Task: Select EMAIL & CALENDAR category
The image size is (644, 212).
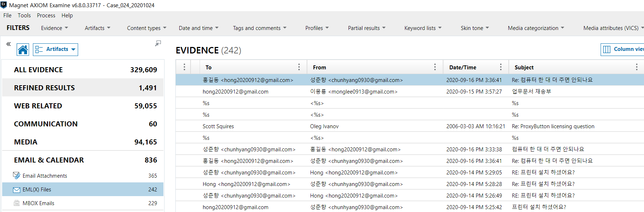Action: point(83,160)
